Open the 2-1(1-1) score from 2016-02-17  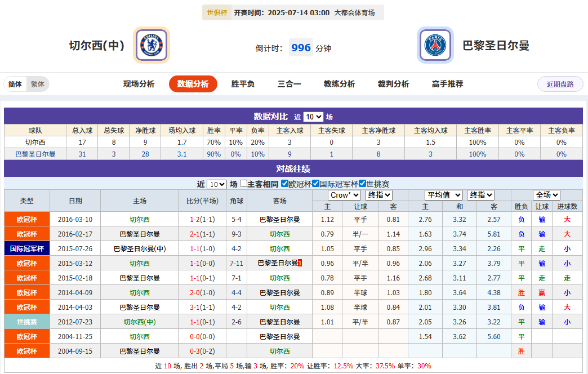[203, 234]
